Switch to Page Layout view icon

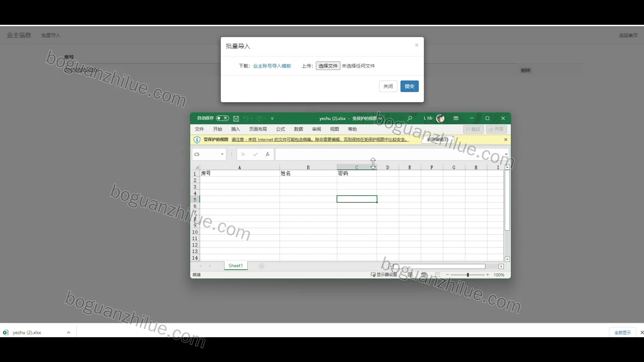(424, 275)
